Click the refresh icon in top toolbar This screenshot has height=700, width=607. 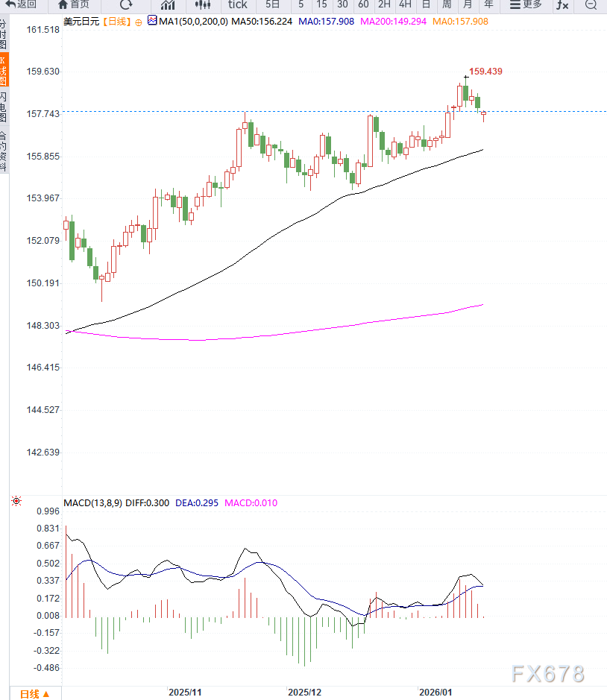126,4
